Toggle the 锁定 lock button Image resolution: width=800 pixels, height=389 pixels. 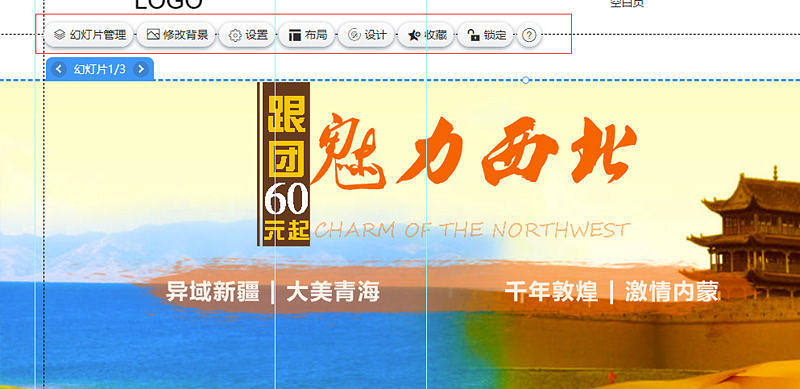[486, 35]
